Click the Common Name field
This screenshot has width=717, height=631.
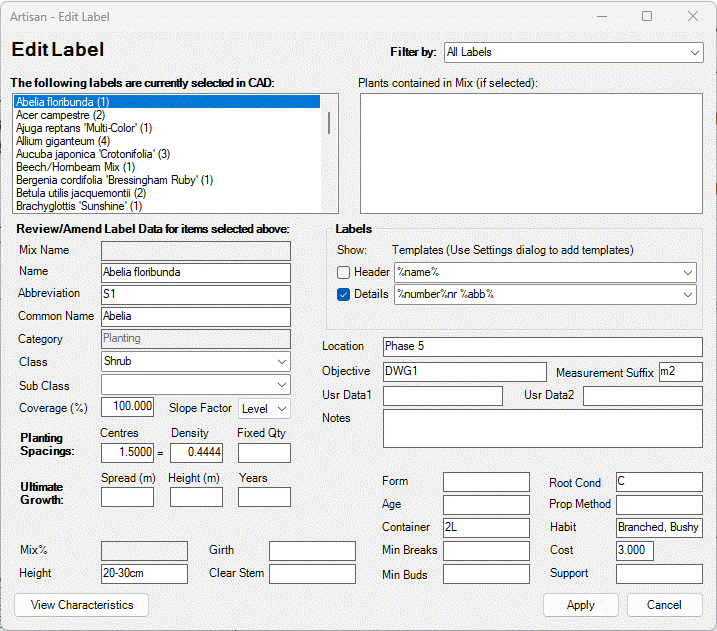195,316
